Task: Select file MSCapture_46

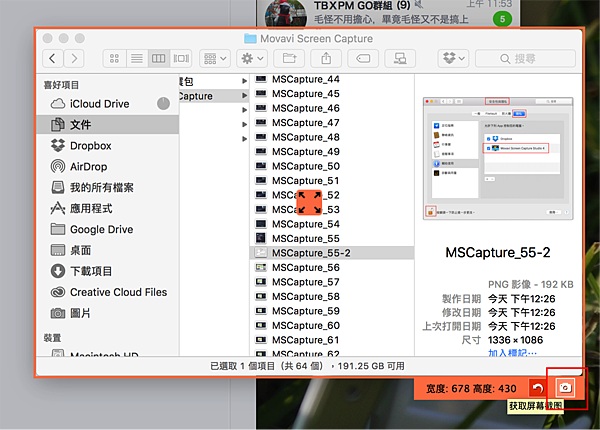Action: [332, 108]
